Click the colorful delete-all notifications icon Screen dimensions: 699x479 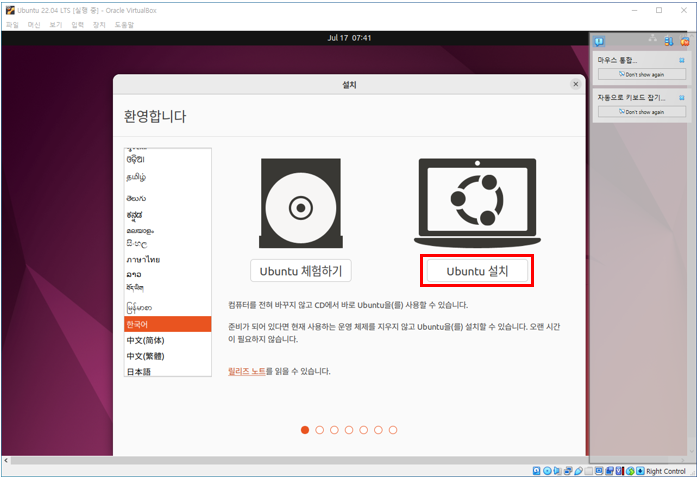click(x=685, y=41)
